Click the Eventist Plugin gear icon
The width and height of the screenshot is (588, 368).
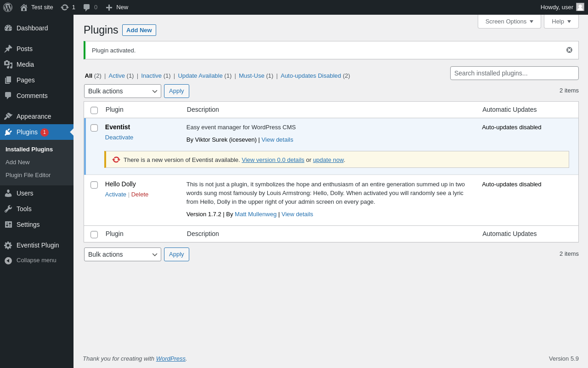pyautogui.click(x=8, y=245)
